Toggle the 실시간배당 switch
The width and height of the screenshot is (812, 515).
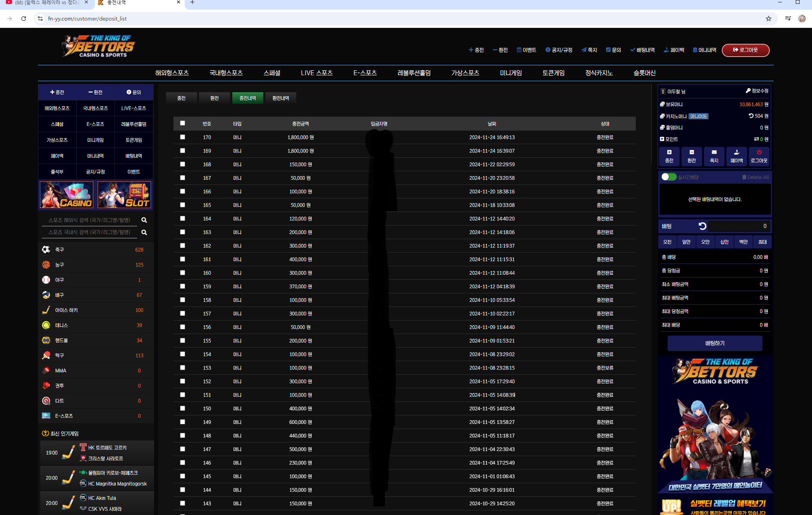668,177
